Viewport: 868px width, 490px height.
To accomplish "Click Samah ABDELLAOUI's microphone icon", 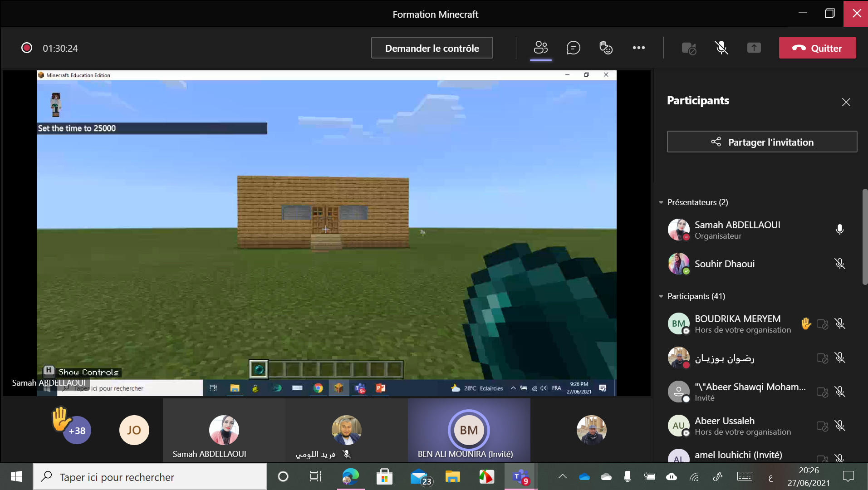I will [x=839, y=230].
